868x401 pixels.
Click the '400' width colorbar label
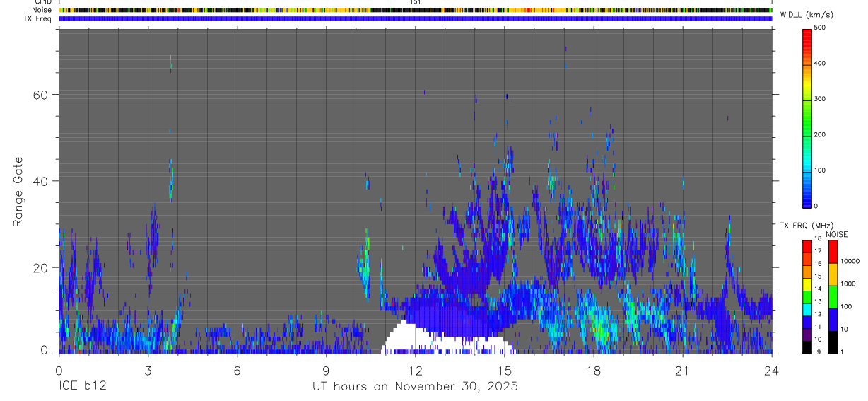820,64
